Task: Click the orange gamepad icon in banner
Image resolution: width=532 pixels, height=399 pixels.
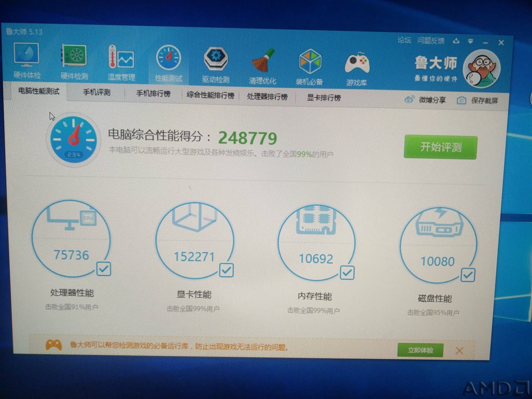Action: [x=54, y=345]
